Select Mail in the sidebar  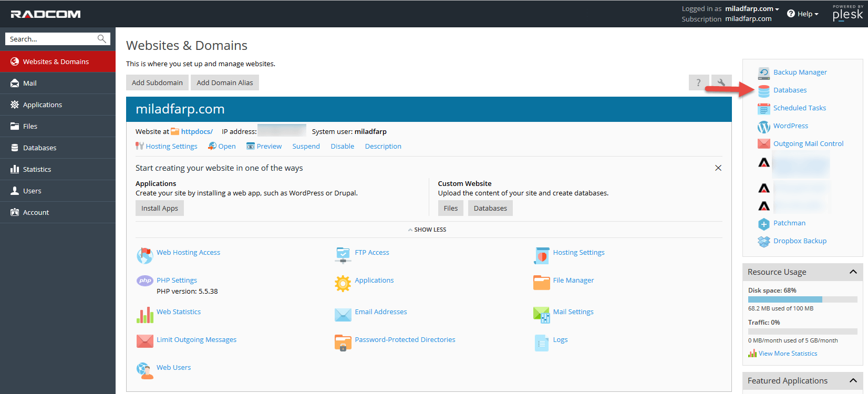click(x=30, y=83)
